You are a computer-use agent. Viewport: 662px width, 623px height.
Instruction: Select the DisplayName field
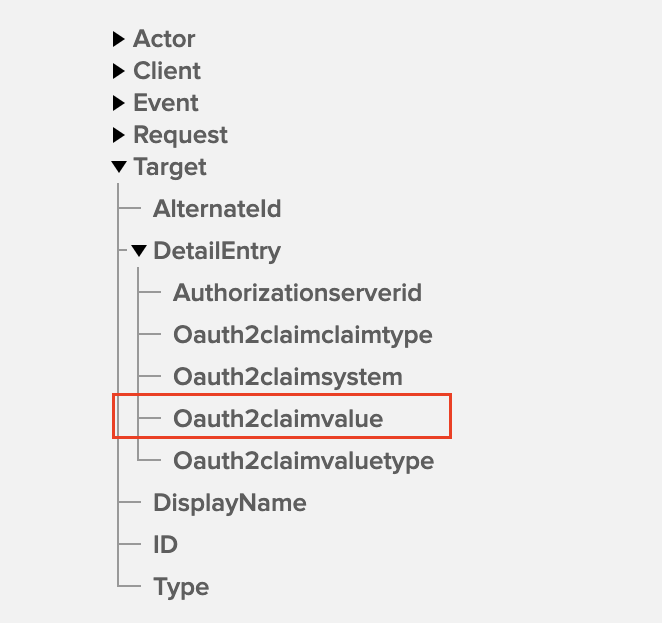229,503
